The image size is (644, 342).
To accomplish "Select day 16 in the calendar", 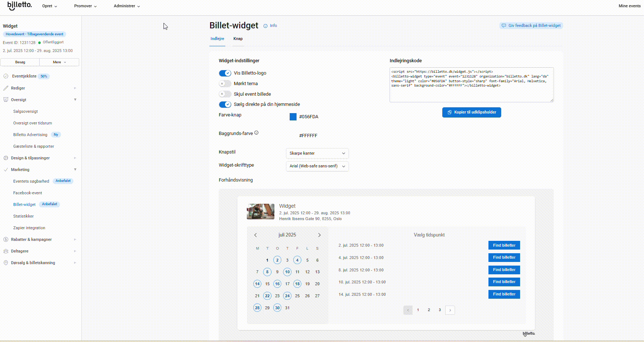I will pos(277,284).
